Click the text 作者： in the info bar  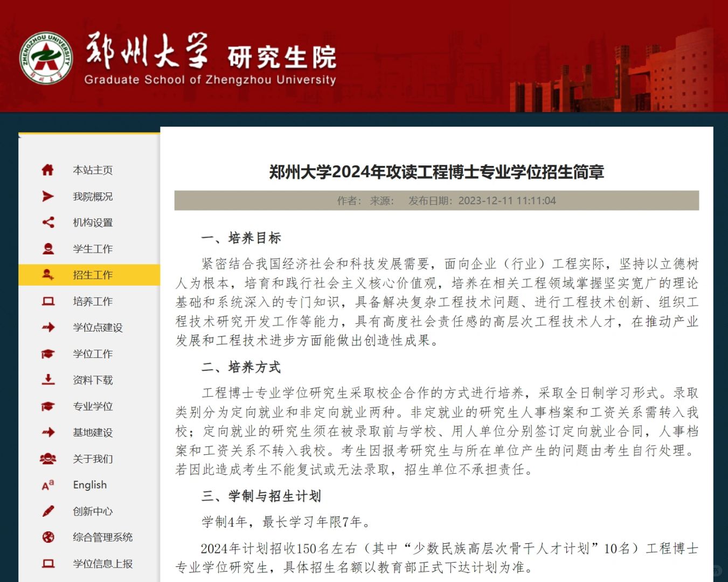[x=349, y=201]
